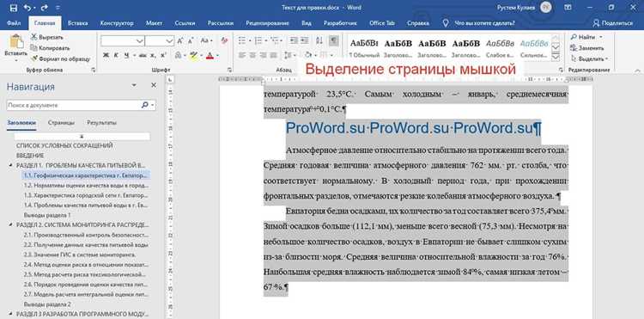Viewport: 644px width, 319px height.
Task: Open font color dropdown arrow
Action: (217, 56)
